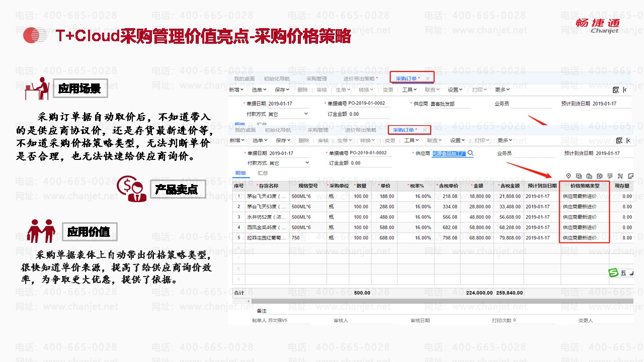
Task: Switch to 进价带出策略 tab in the back window
Action: point(360,79)
